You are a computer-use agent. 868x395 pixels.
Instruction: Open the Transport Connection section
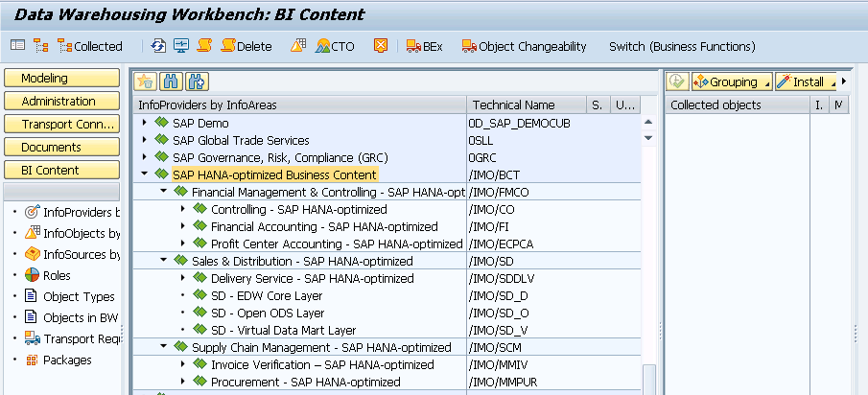click(61, 124)
